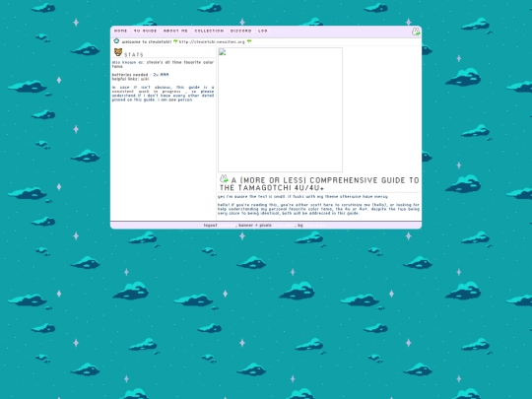
Task: Click the mushroom icon before the site URL
Action: [175, 41]
